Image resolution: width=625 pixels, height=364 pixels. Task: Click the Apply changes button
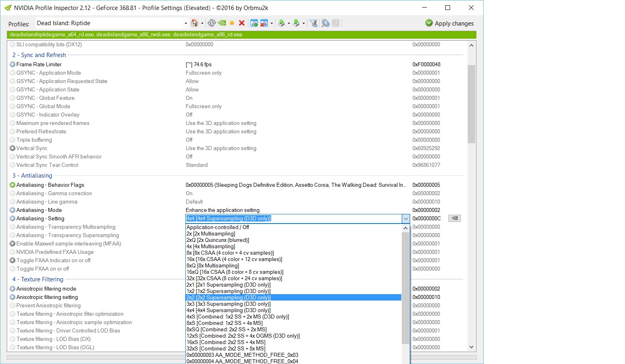coord(450,23)
